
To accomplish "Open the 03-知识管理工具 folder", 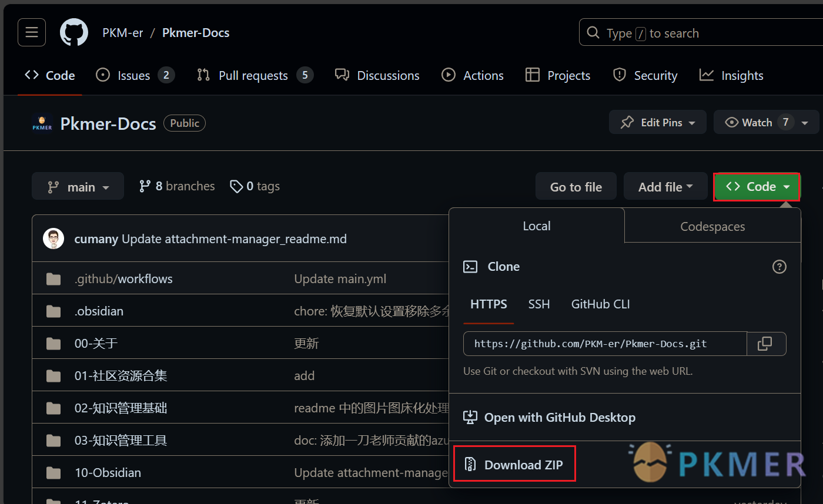I will [x=121, y=440].
